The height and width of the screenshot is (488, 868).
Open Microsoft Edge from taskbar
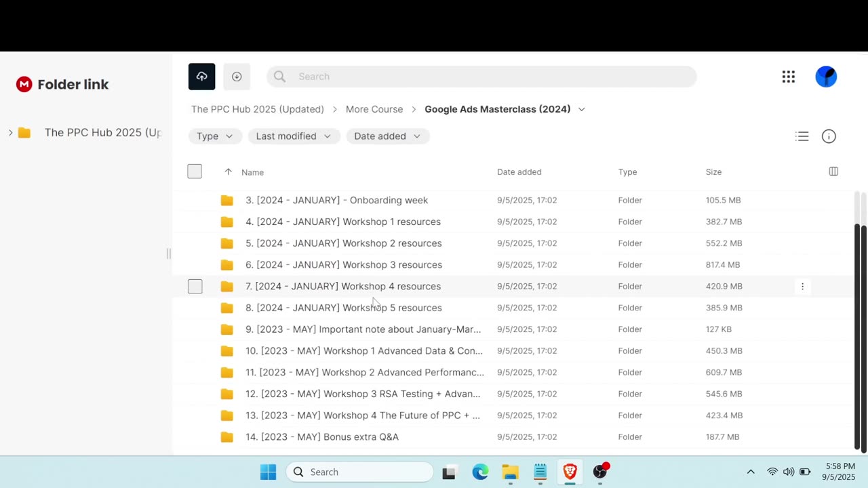coord(480,472)
